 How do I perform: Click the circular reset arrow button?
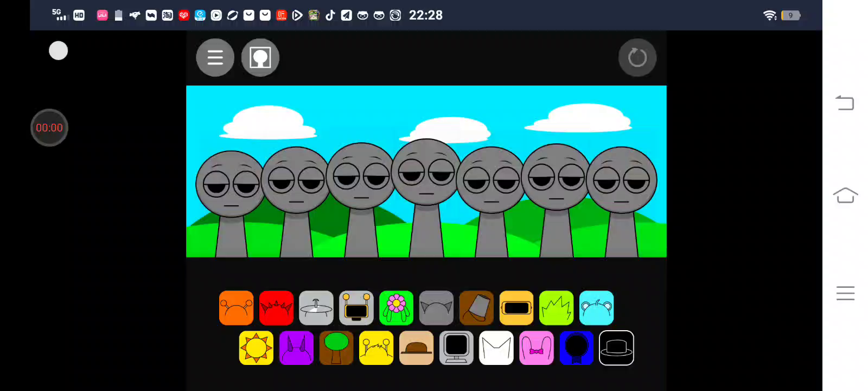(637, 58)
